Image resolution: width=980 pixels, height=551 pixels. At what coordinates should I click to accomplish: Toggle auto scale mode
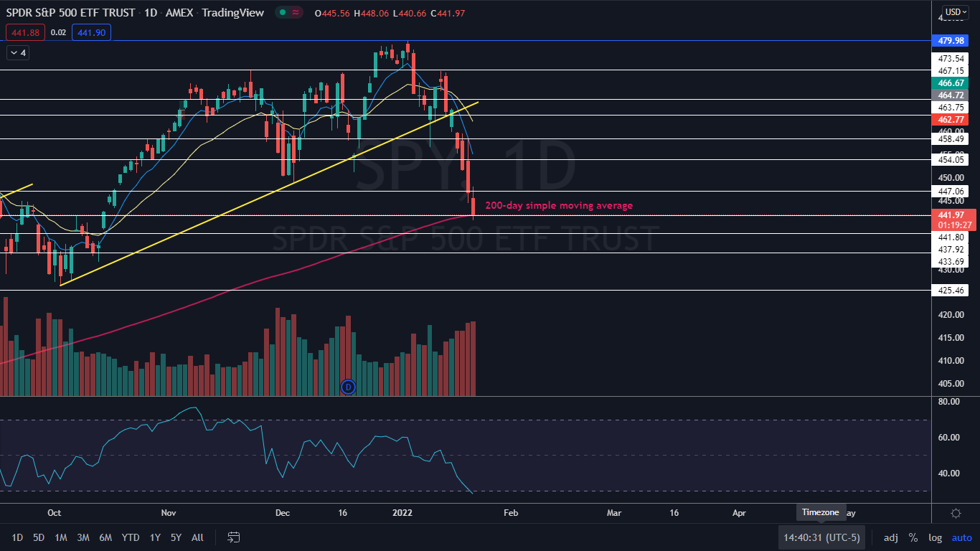click(961, 537)
